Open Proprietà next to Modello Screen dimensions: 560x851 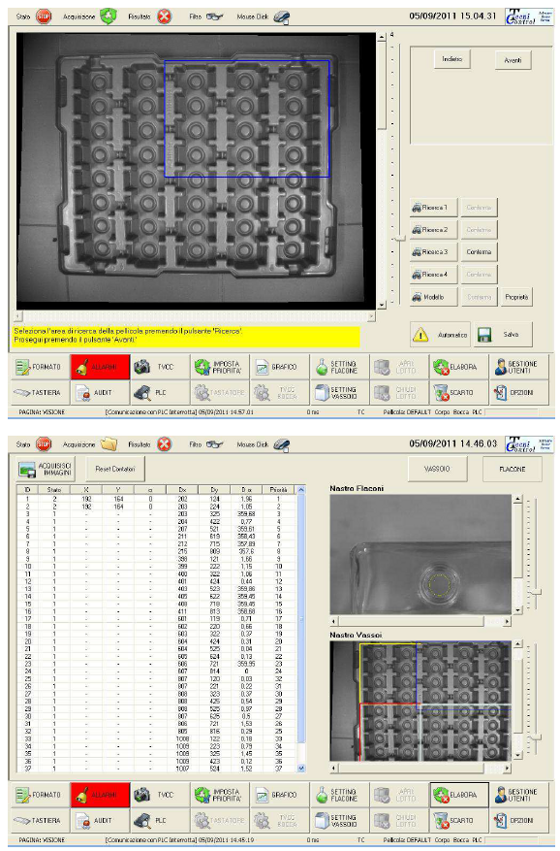coord(516,297)
